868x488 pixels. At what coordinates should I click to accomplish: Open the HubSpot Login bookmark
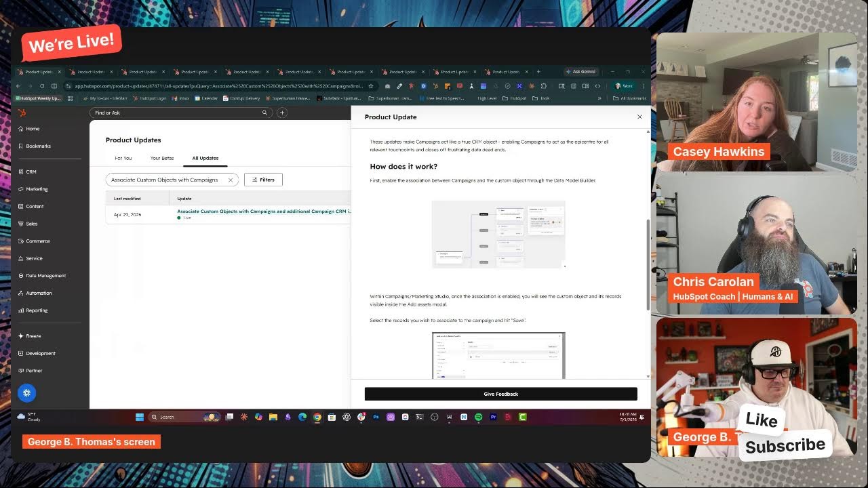click(149, 98)
